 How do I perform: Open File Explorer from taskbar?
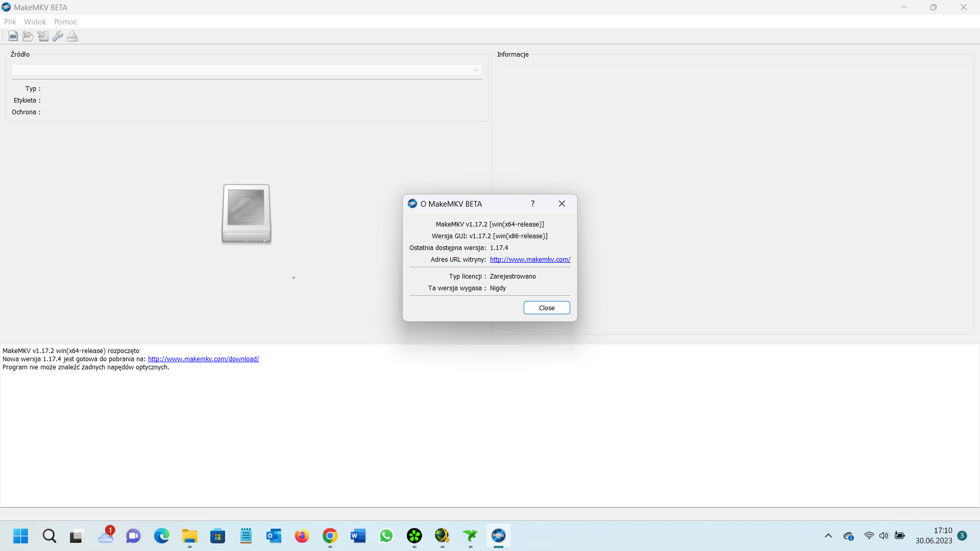coord(190,536)
